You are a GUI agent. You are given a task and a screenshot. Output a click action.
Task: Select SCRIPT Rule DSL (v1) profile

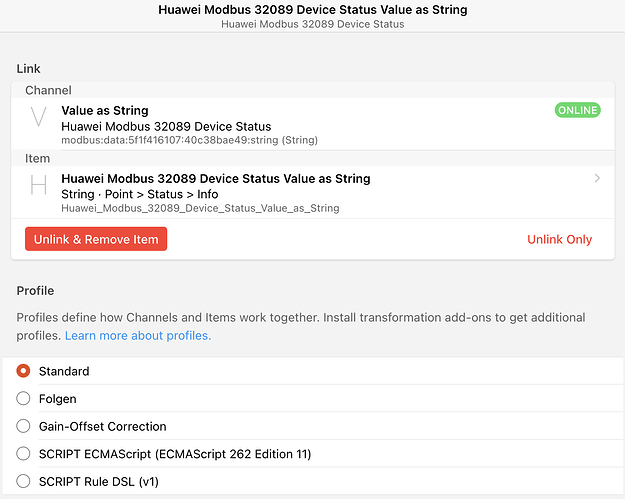[23, 481]
